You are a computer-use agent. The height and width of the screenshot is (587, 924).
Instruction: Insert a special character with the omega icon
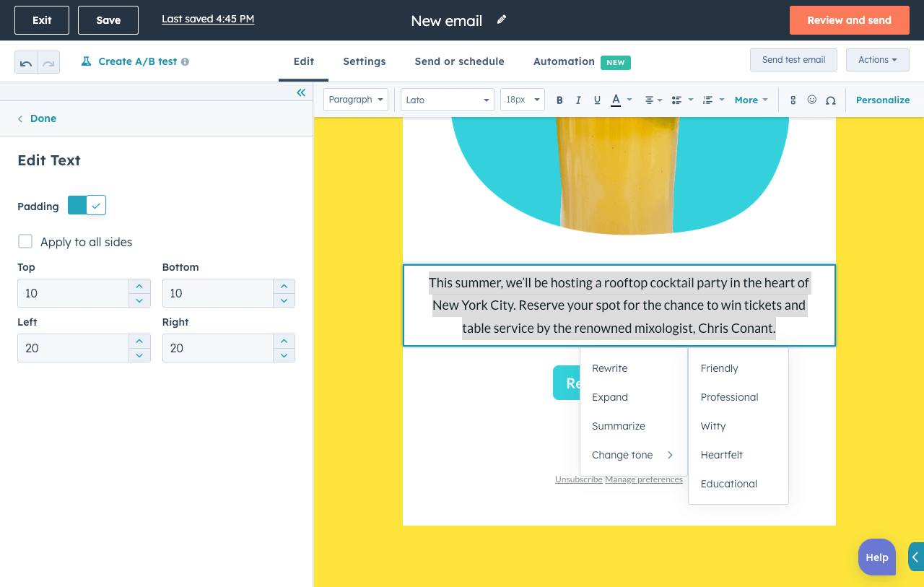click(831, 100)
